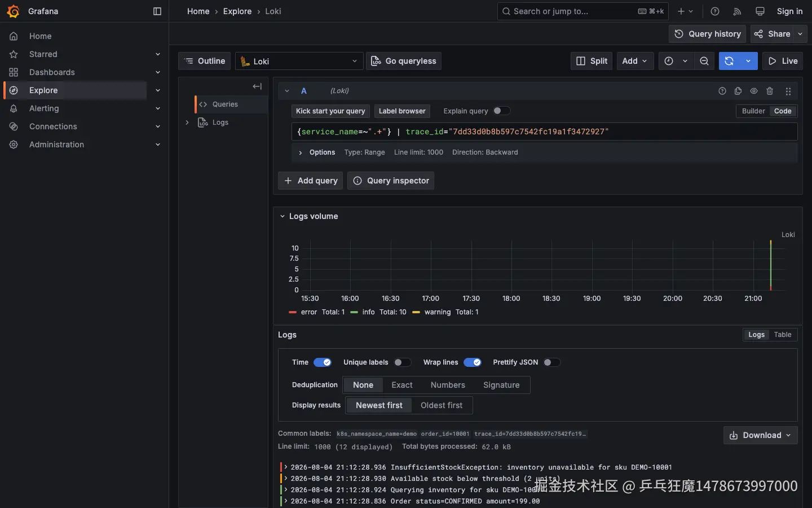Screen dimensions: 812x508
Task: Click the Alerting bell icon
Action: [14, 108]
